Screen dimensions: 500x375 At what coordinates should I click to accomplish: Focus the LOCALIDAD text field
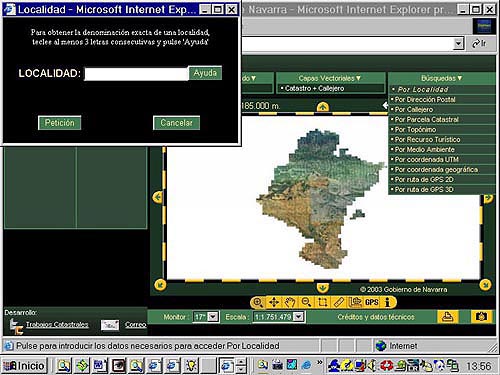click(137, 74)
